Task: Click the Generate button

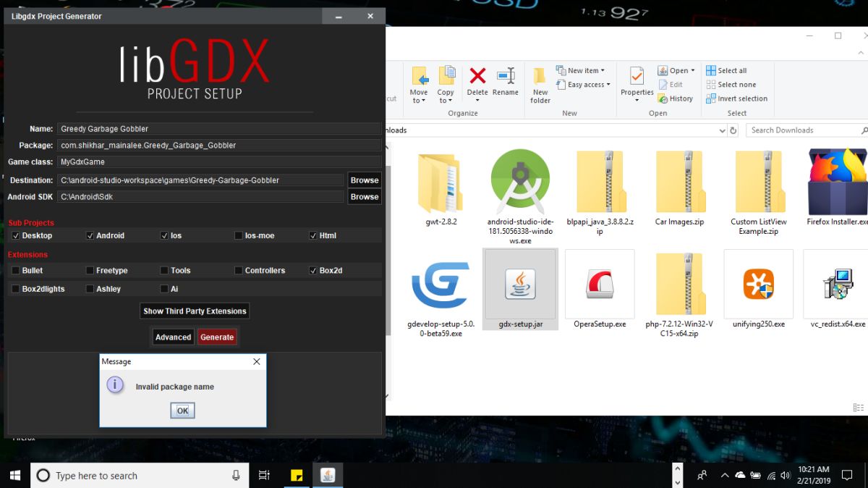Action: click(x=217, y=337)
